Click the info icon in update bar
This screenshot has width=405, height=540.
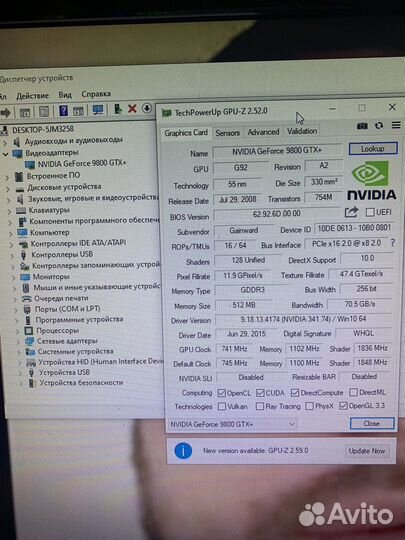183,451
